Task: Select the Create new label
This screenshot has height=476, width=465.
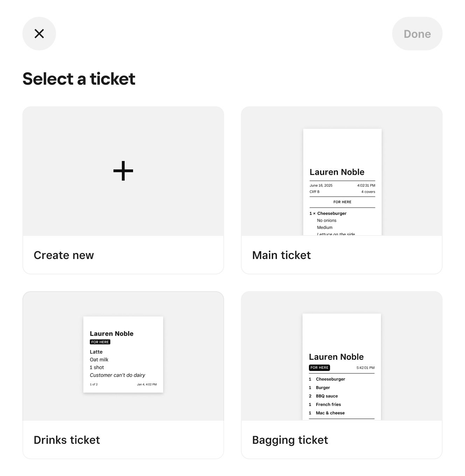Action: coord(64,255)
